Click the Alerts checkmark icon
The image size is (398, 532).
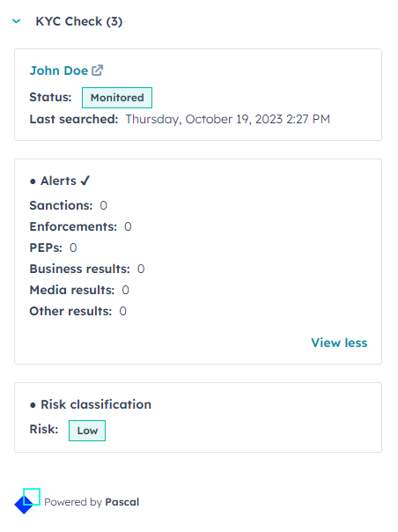[85, 181]
